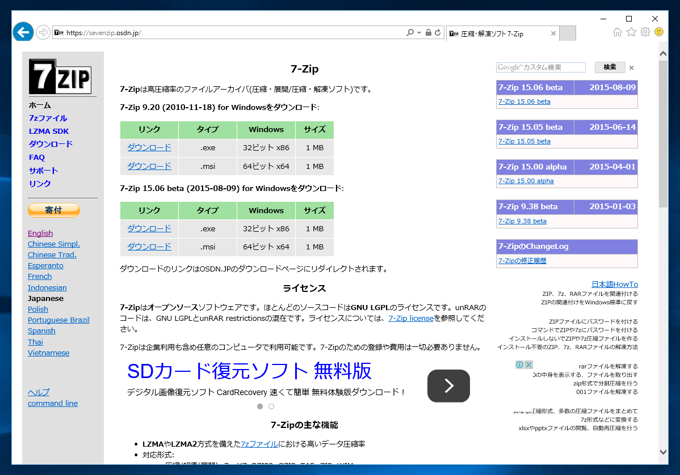
Task: Open the 7-Zipの修正履歴 changelog link
Action: click(522, 261)
